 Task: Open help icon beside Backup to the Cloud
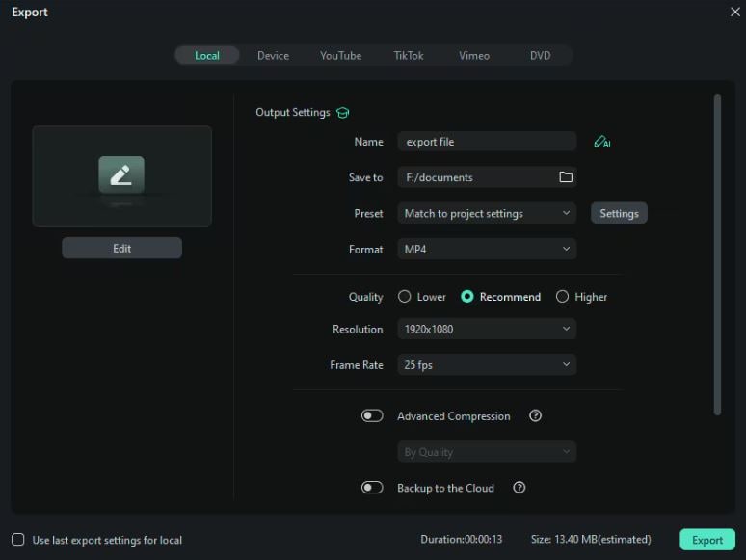coord(520,487)
